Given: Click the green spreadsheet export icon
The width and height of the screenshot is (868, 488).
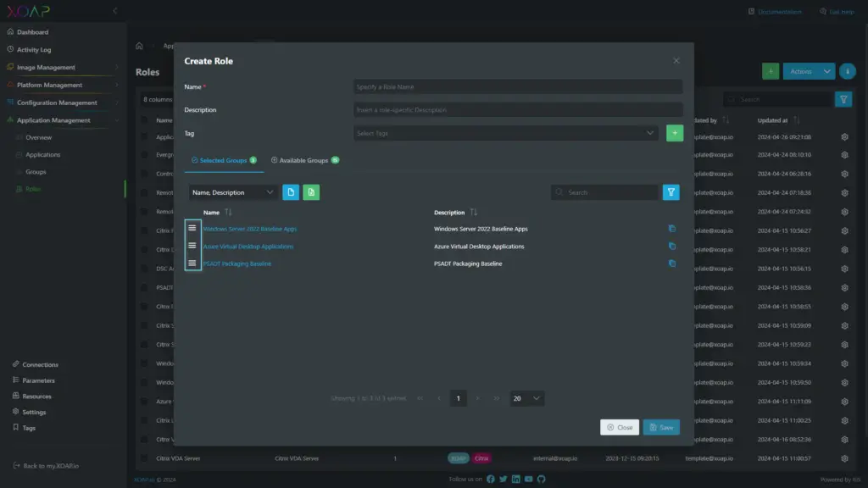Looking at the screenshot, I should [311, 192].
